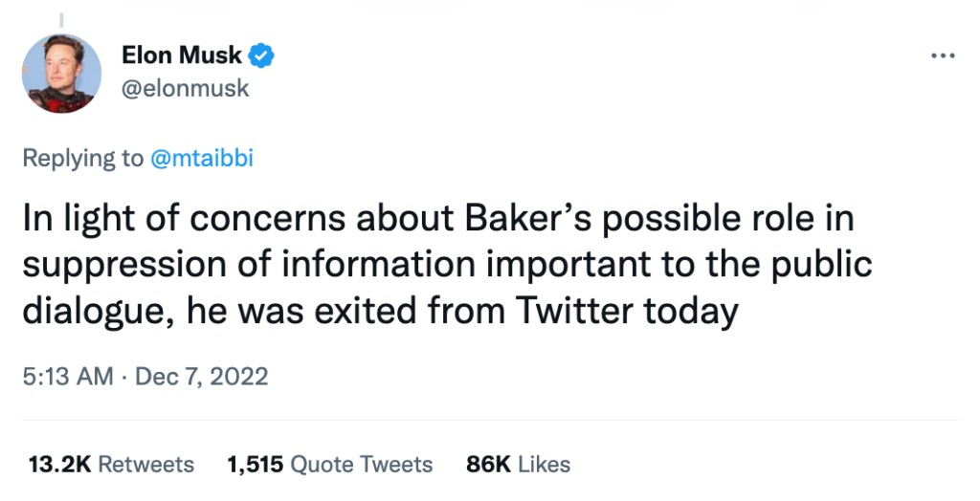The image size is (980, 501).
Task: Click the "Replying to" label
Action: coord(82,158)
